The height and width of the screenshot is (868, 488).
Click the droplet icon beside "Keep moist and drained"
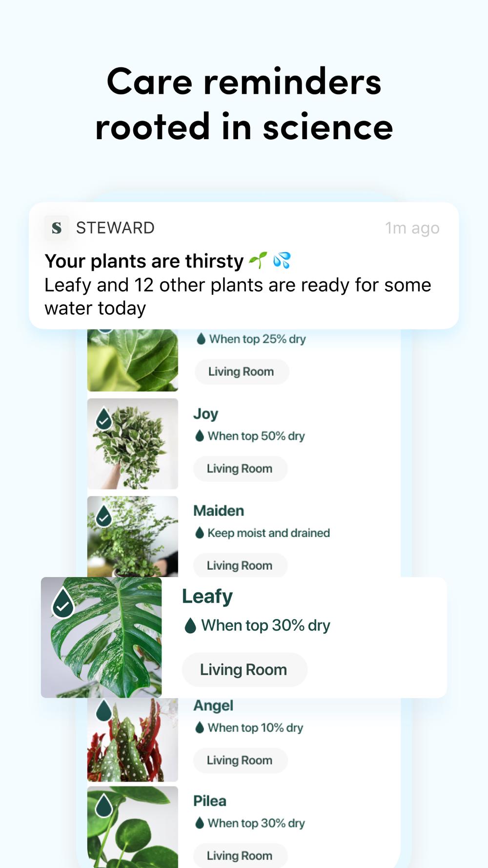[199, 533]
